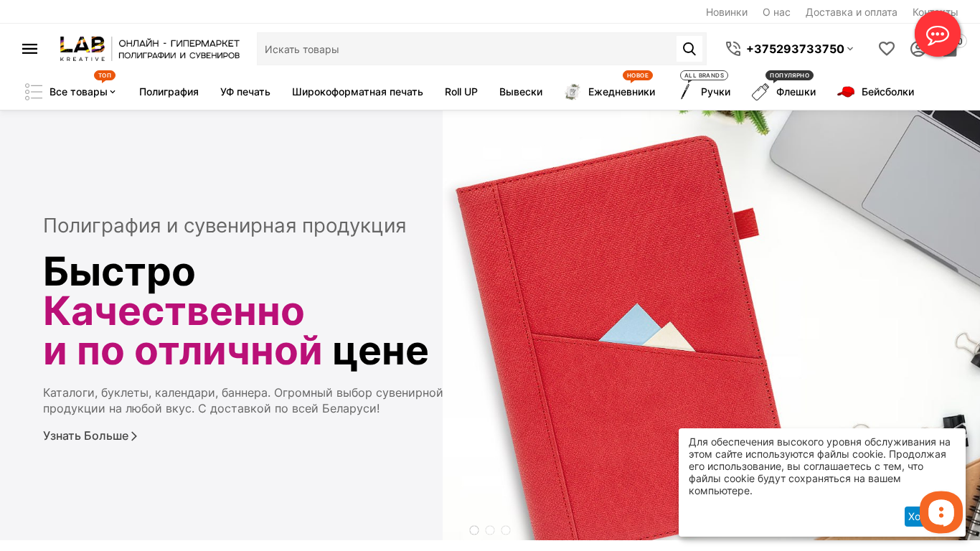Select the third slider dot
The image size is (980, 551).
506,530
